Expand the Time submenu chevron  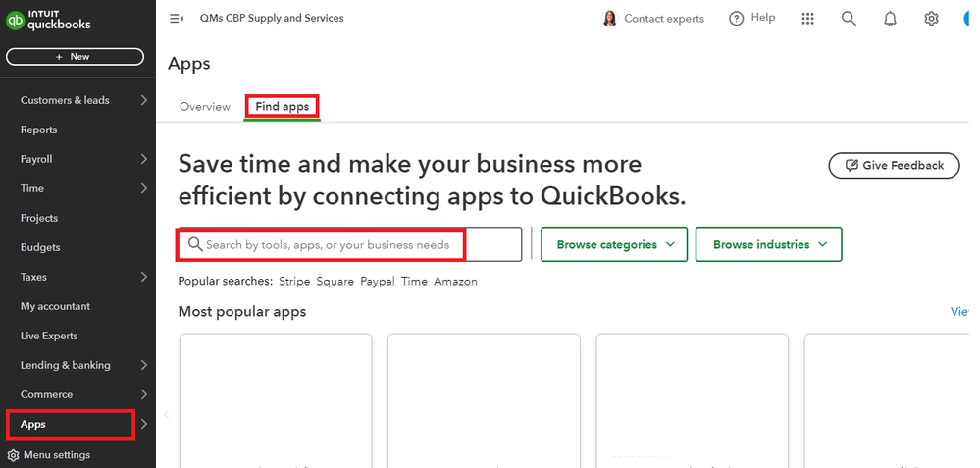[x=144, y=188]
